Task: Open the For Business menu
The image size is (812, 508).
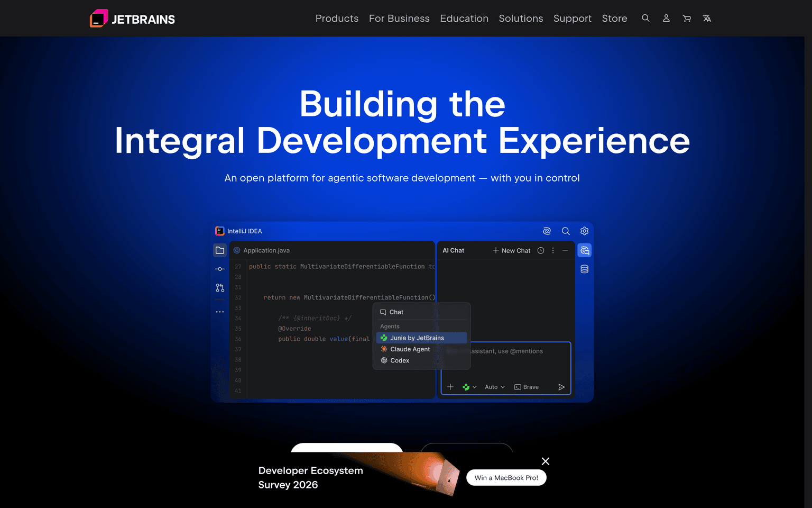Action: click(x=399, y=19)
